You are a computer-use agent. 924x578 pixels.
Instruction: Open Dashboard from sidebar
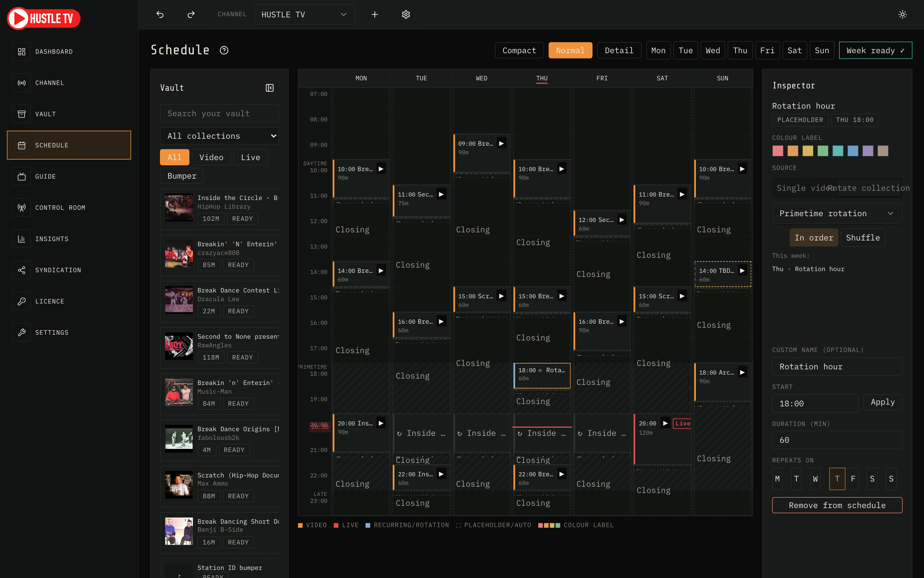(x=69, y=52)
